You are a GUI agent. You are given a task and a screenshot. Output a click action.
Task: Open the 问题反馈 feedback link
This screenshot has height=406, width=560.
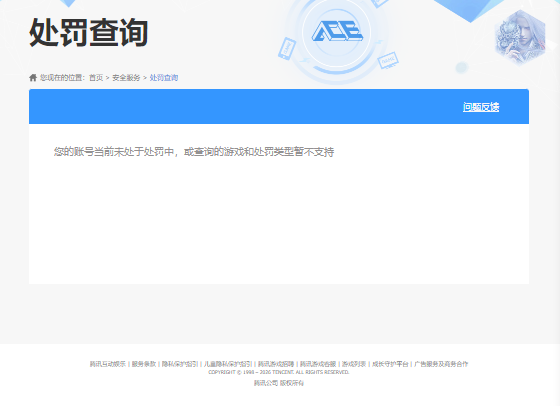click(x=481, y=107)
